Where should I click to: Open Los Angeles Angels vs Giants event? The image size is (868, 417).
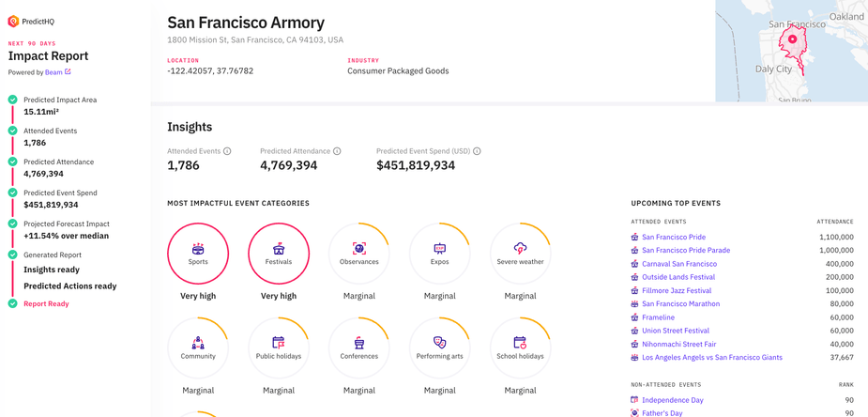click(712, 358)
